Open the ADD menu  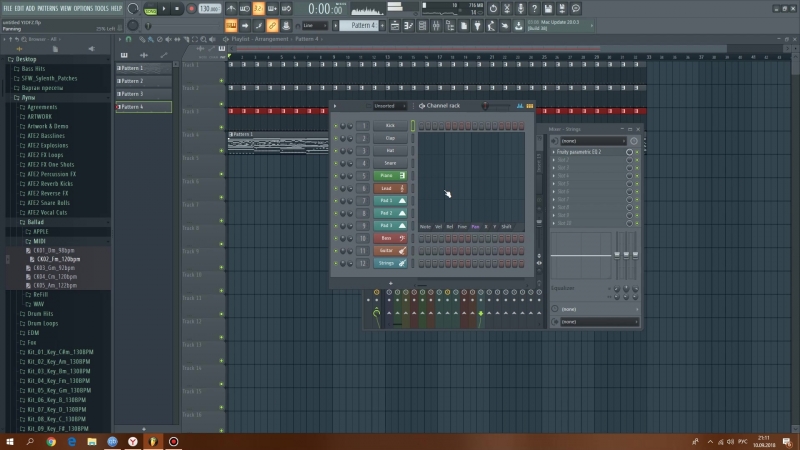tap(31, 8)
